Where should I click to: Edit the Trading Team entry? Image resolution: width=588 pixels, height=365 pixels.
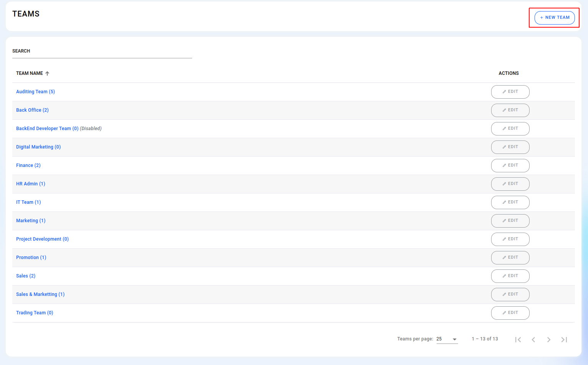[510, 313]
